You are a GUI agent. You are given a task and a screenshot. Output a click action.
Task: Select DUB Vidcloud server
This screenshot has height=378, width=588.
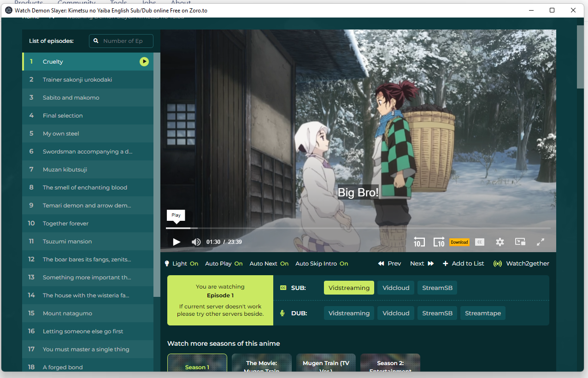(396, 313)
